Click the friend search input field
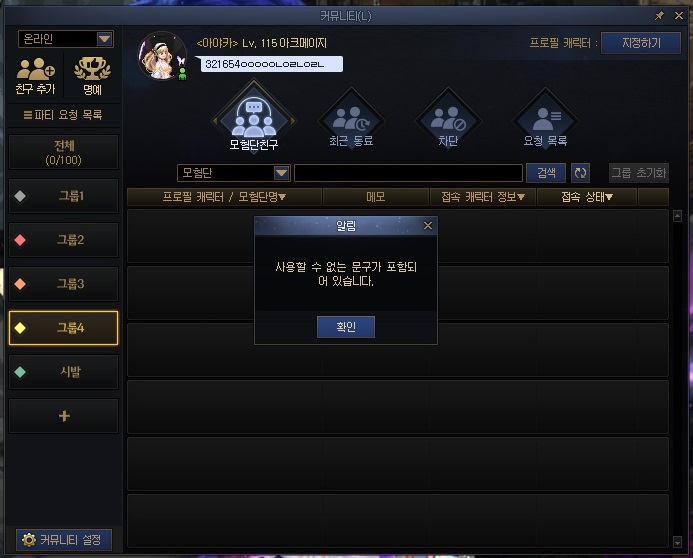Screen dimensions: 693x558 (x=408, y=173)
